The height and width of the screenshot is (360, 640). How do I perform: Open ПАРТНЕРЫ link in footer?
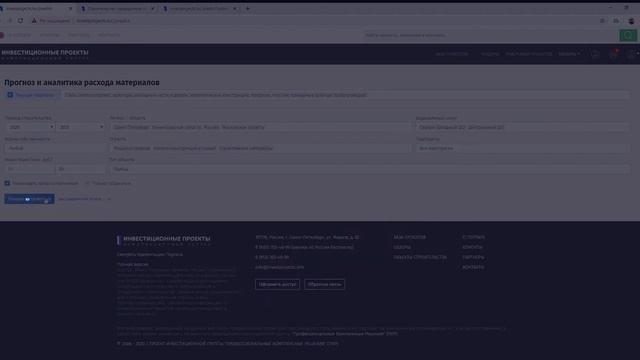point(473,258)
